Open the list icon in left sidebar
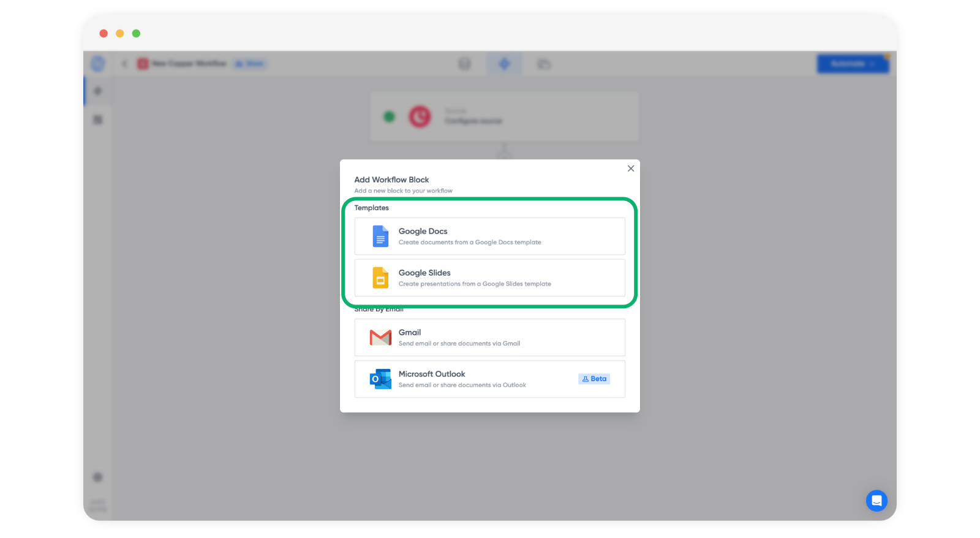The height and width of the screenshot is (538, 980). click(98, 119)
